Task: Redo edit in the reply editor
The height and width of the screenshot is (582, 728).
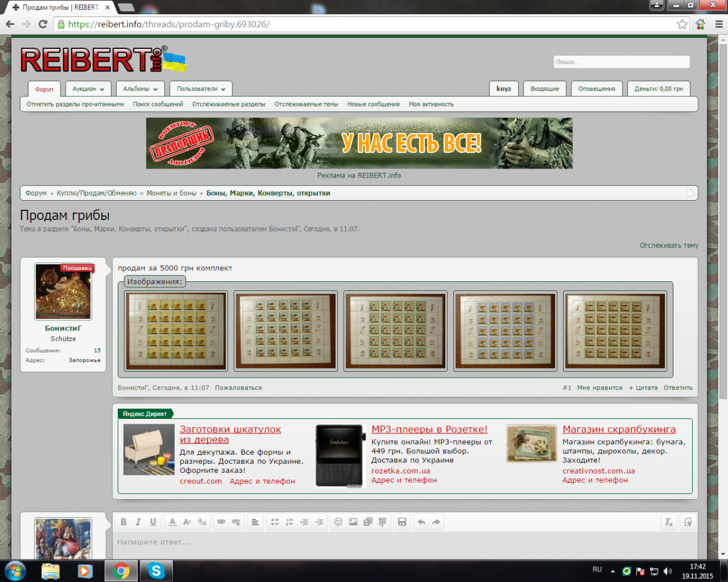Action: [436, 522]
